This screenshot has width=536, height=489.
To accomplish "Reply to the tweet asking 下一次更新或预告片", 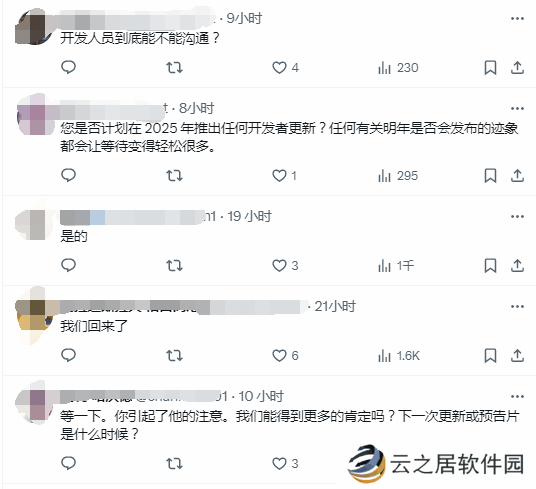I will pyautogui.click(x=68, y=463).
